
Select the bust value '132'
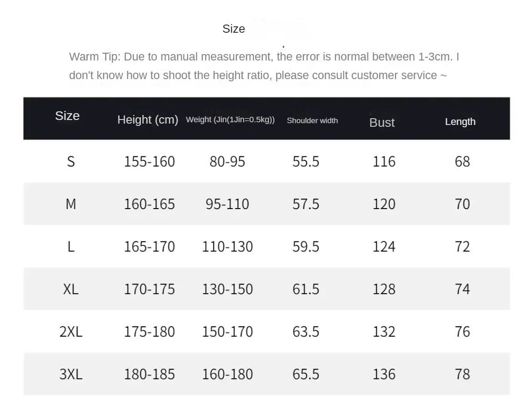coord(384,332)
